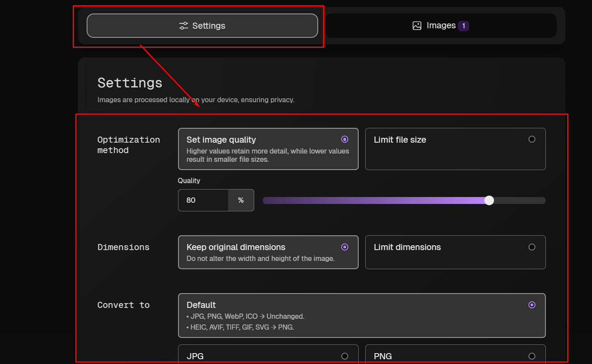This screenshot has width=592, height=364.
Task: Click the sliders icon on the Settings tab
Action: (183, 25)
